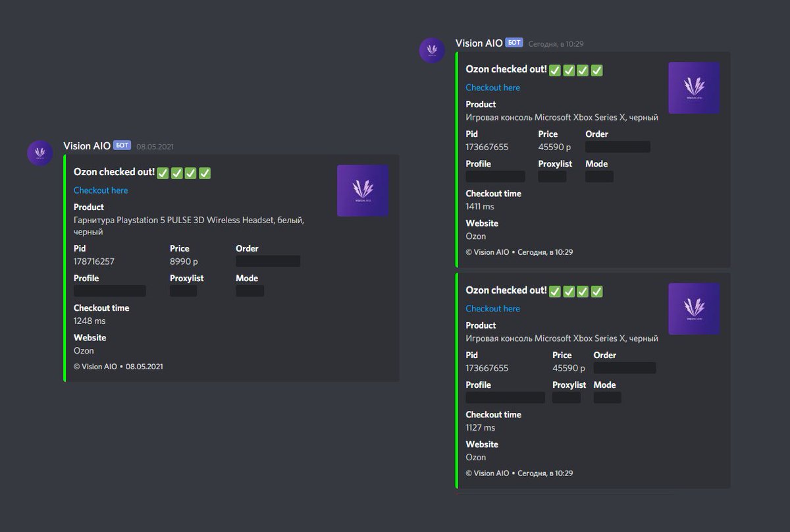Click the БОТ tag beside the 08.05.2021 timestamp
790x532 pixels.
[122, 146]
